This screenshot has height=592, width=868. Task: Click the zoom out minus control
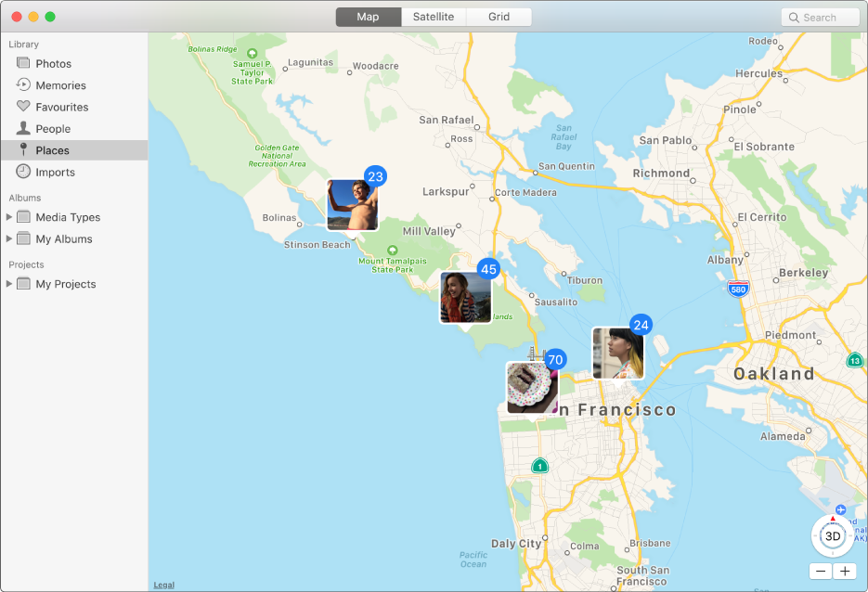click(821, 571)
